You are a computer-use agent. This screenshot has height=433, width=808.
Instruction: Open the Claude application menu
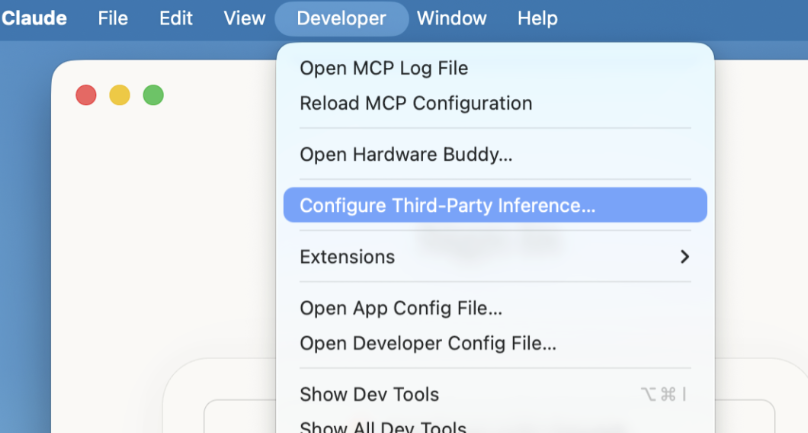pyautogui.click(x=34, y=19)
